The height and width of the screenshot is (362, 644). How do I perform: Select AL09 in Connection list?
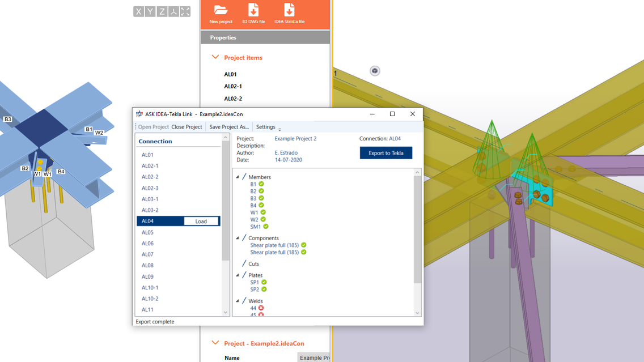[147, 276]
